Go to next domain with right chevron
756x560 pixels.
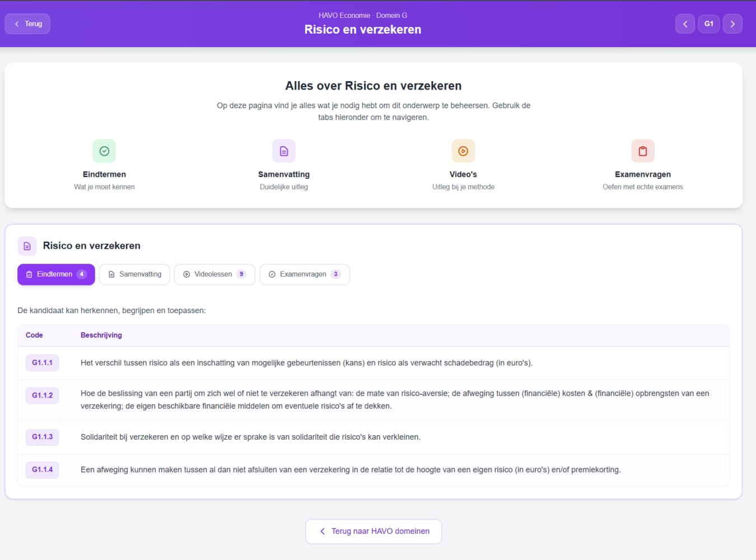[732, 24]
